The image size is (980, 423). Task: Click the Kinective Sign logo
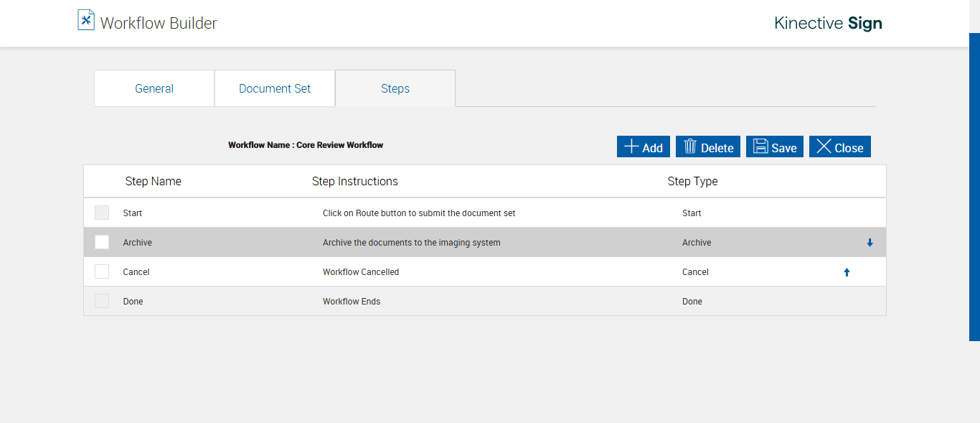click(828, 23)
